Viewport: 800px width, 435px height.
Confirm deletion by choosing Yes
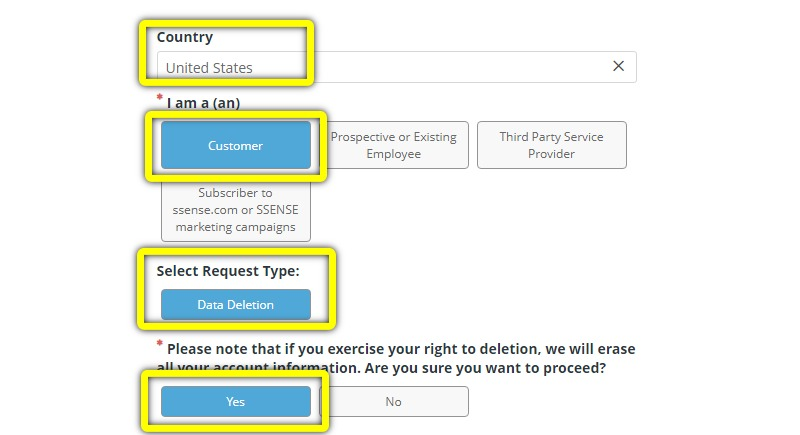point(236,401)
